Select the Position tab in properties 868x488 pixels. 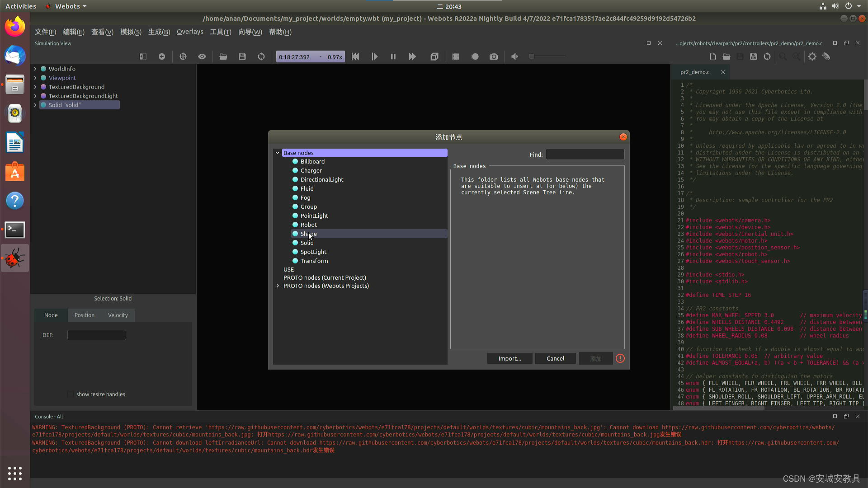click(x=84, y=314)
